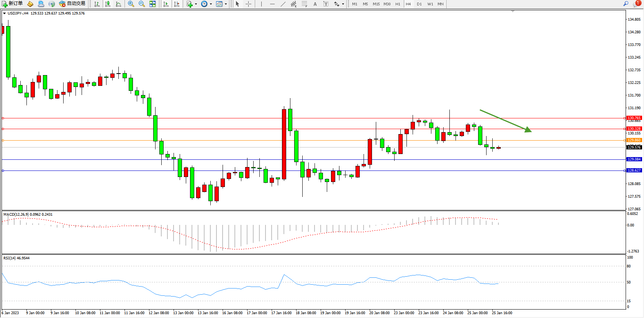Select the crosshair tool

[248, 4]
